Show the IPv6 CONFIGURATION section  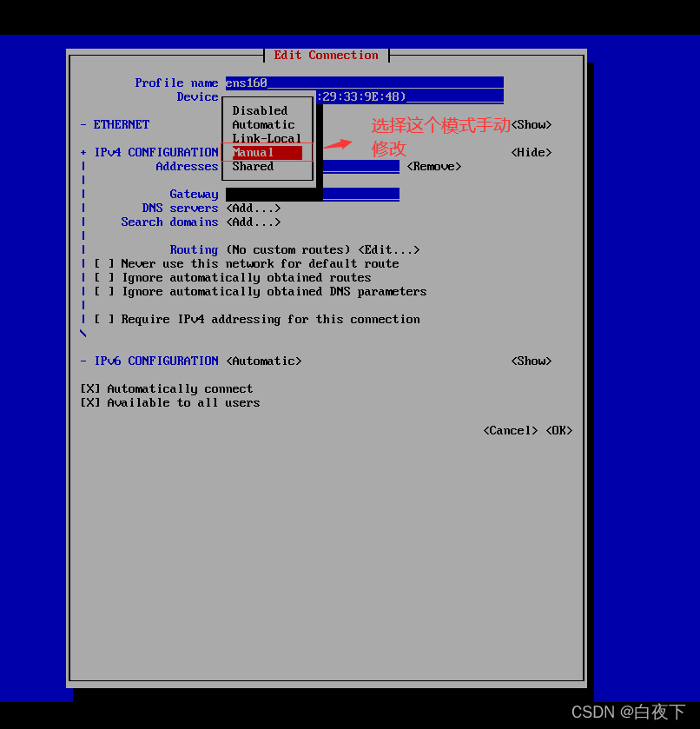532,361
